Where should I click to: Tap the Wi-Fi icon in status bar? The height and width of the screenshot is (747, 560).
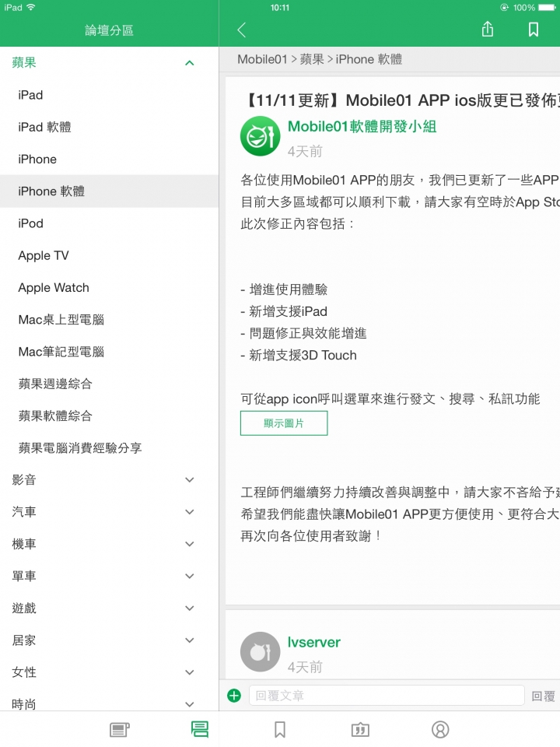[31, 7]
